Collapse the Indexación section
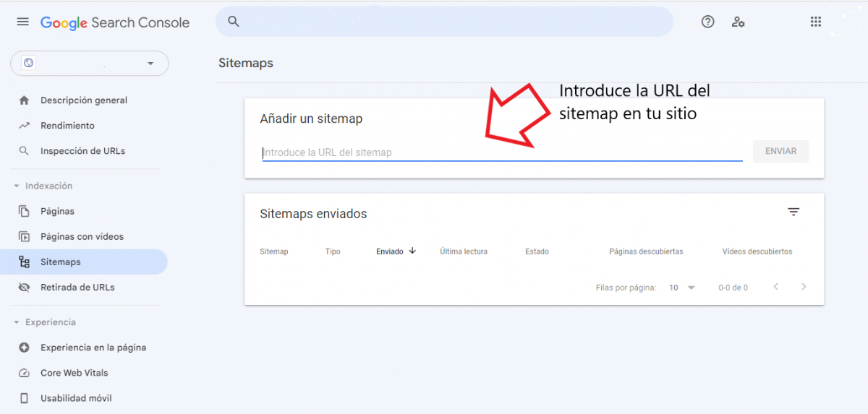The width and height of the screenshot is (868, 414). tap(17, 186)
